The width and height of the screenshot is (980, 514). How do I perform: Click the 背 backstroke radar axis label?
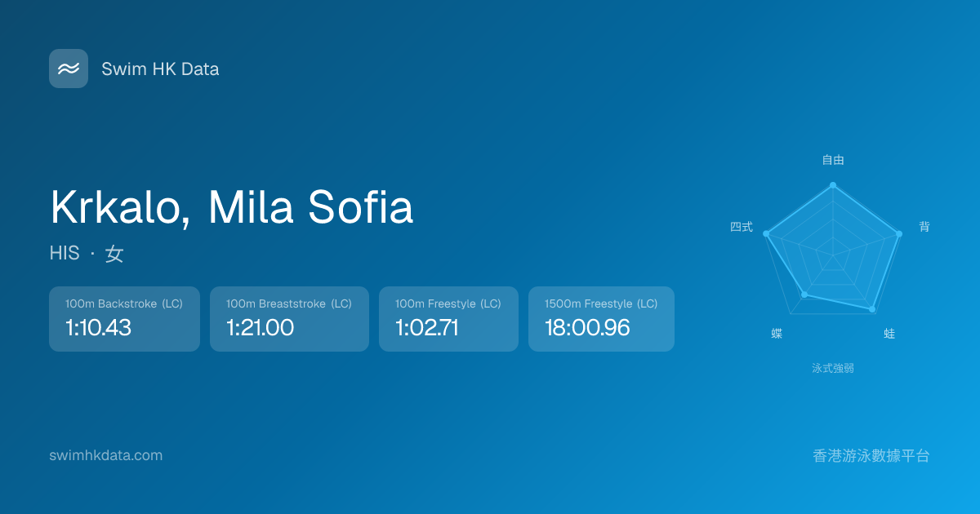coord(924,227)
